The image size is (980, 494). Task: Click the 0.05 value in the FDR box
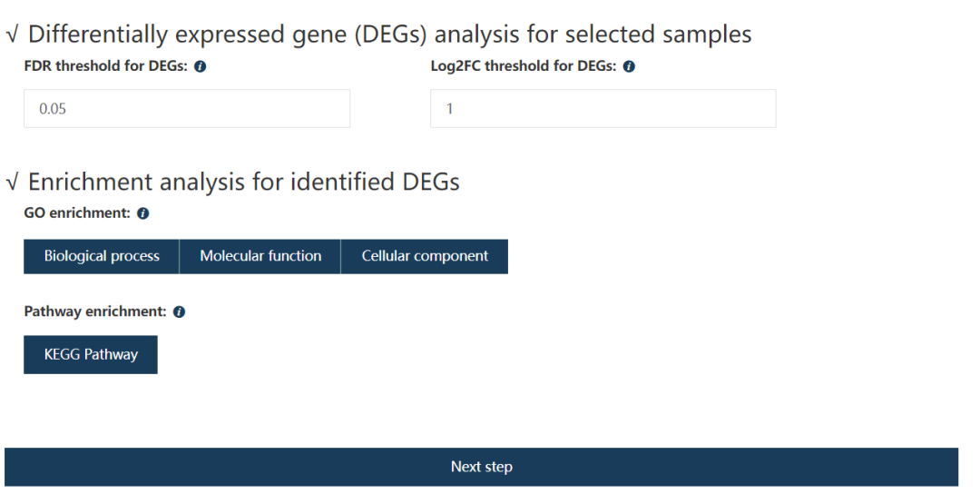(53, 109)
